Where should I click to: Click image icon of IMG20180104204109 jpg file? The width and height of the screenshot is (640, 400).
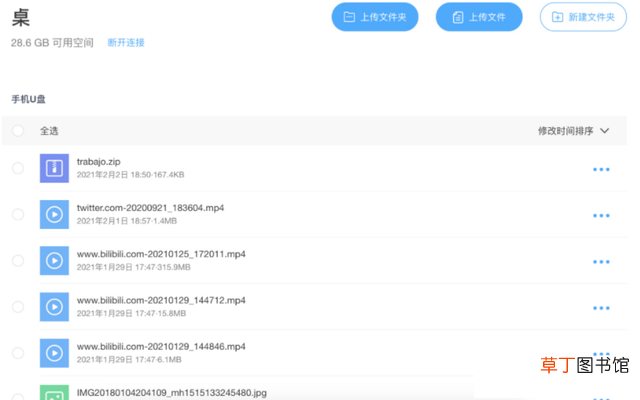(54, 393)
